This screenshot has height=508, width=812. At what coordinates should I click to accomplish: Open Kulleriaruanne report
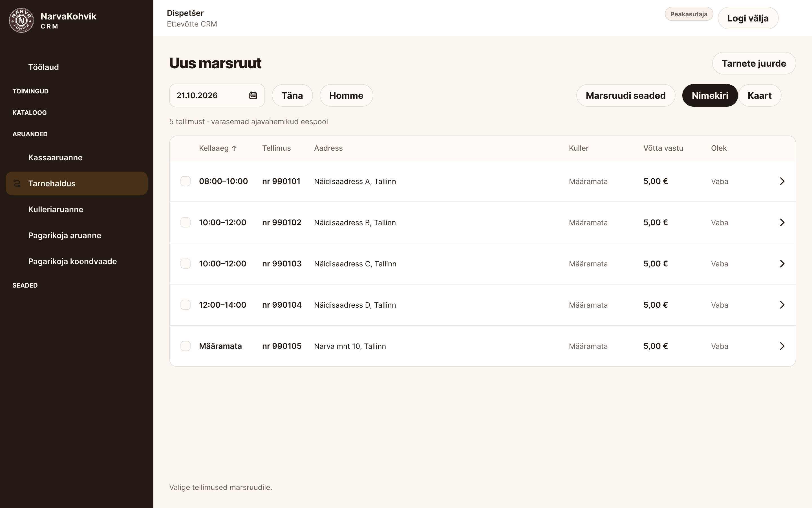coord(76,209)
